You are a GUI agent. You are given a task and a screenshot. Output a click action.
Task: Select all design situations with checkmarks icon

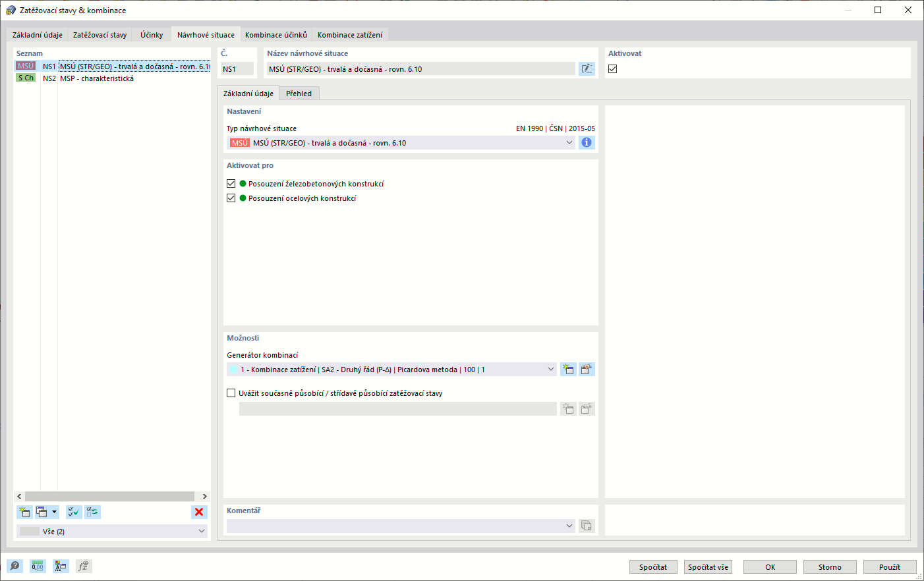(74, 512)
